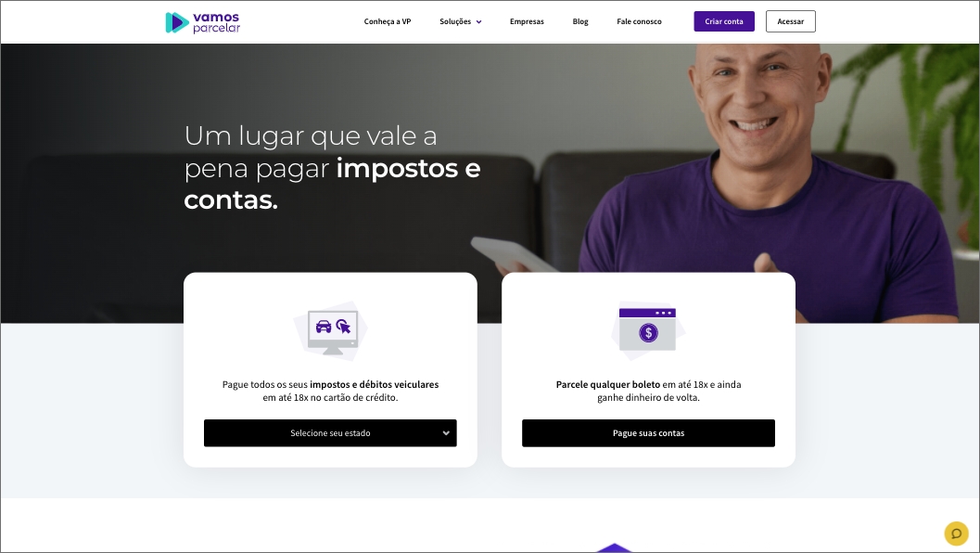980x553 pixels.
Task: Click the Acessar button
Action: pos(791,21)
